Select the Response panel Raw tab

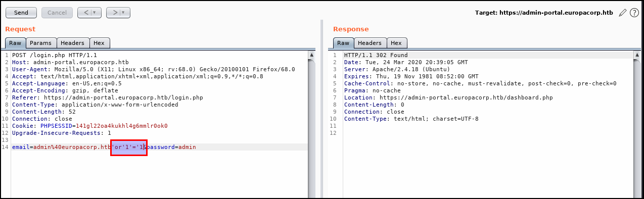coord(343,43)
